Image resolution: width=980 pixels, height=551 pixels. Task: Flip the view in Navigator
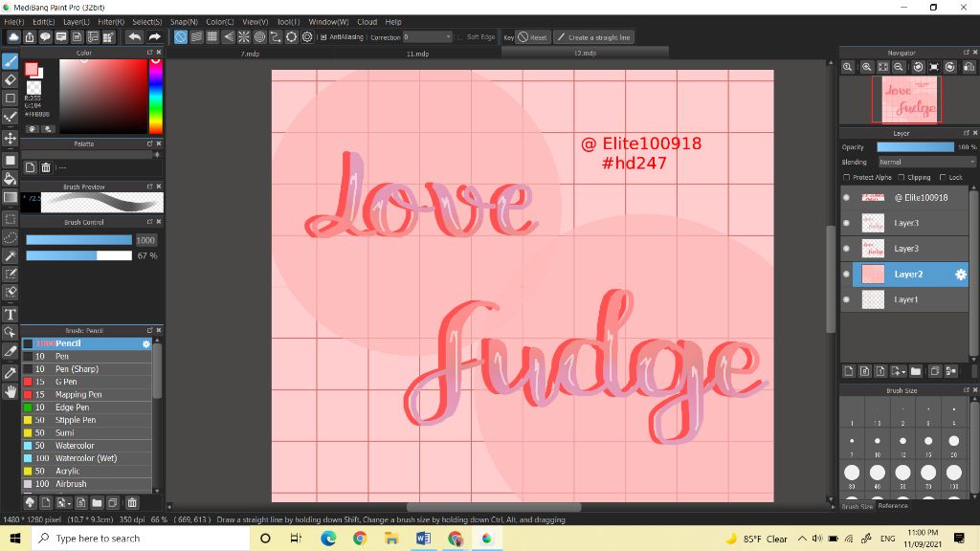point(969,67)
